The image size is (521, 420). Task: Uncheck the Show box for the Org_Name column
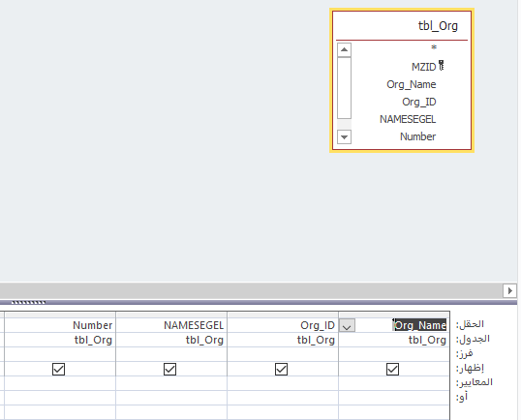(x=392, y=369)
